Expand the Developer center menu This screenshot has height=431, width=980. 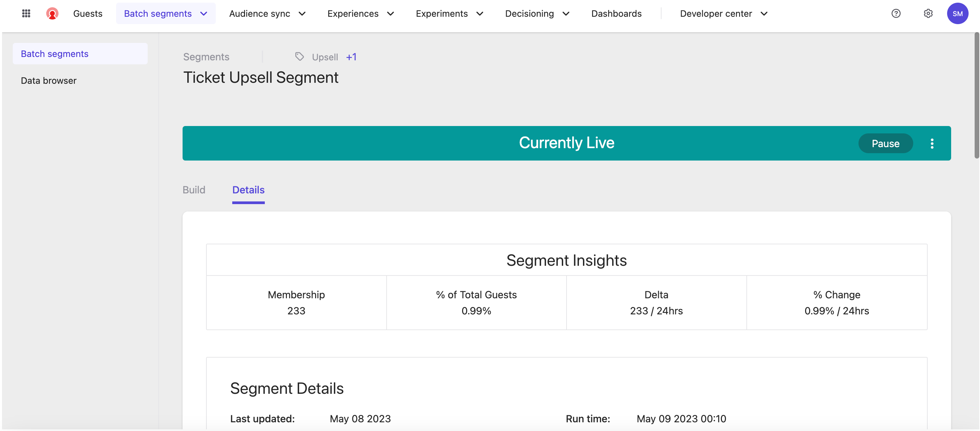tap(724, 14)
